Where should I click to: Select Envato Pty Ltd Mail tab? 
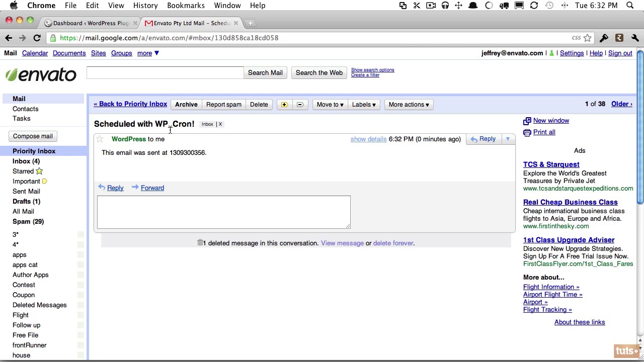192,23
